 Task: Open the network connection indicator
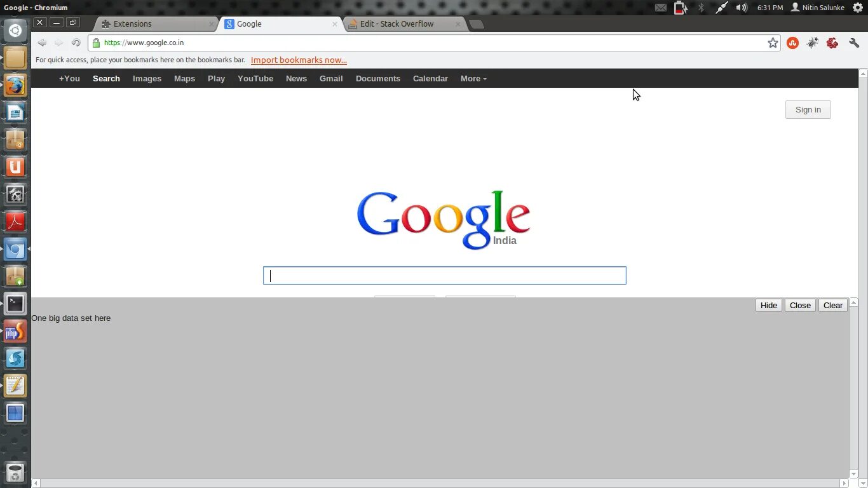coord(721,8)
